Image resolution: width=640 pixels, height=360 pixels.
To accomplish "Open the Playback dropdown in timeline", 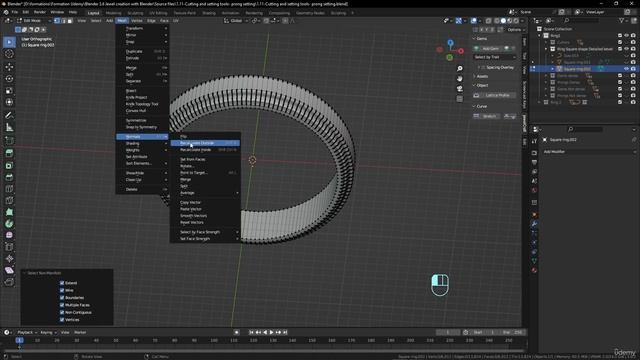I will point(27,333).
